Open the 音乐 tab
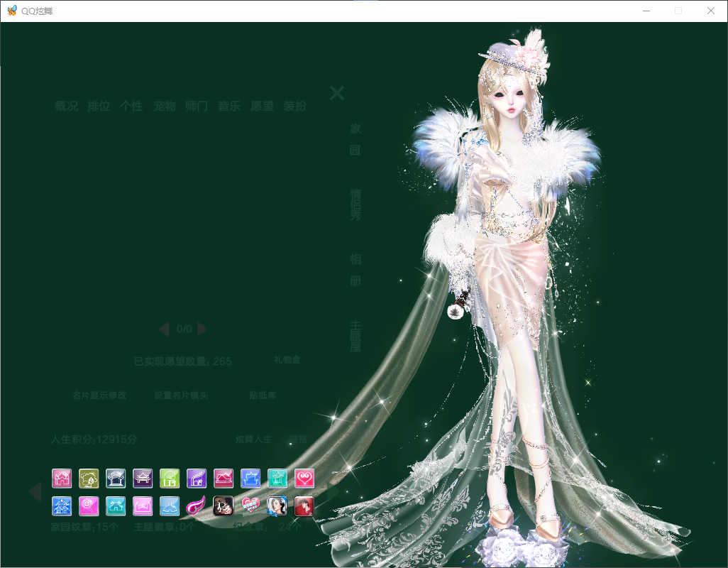Image resolution: width=728 pixels, height=568 pixels. [x=229, y=106]
